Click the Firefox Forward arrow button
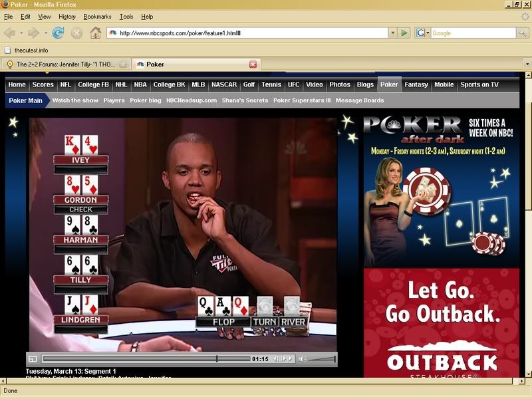532x399 pixels. click(34, 33)
